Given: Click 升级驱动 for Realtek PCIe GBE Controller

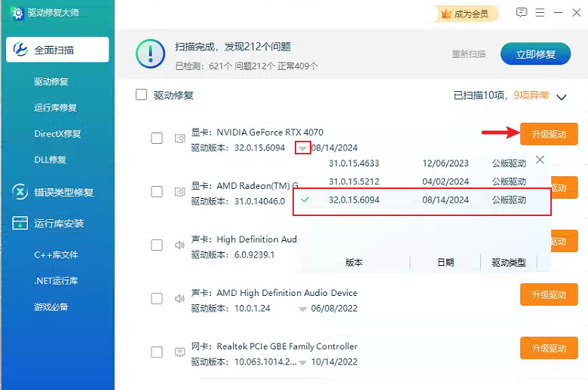Looking at the screenshot, I should click(x=549, y=348).
